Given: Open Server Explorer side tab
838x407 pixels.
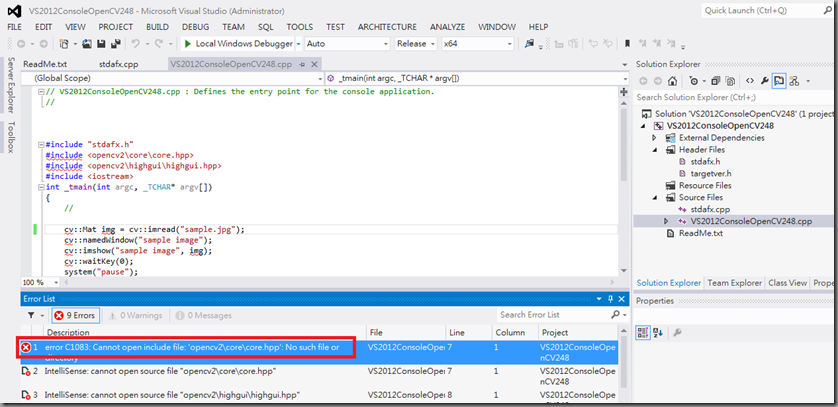Looking at the screenshot, I should 11,85.
